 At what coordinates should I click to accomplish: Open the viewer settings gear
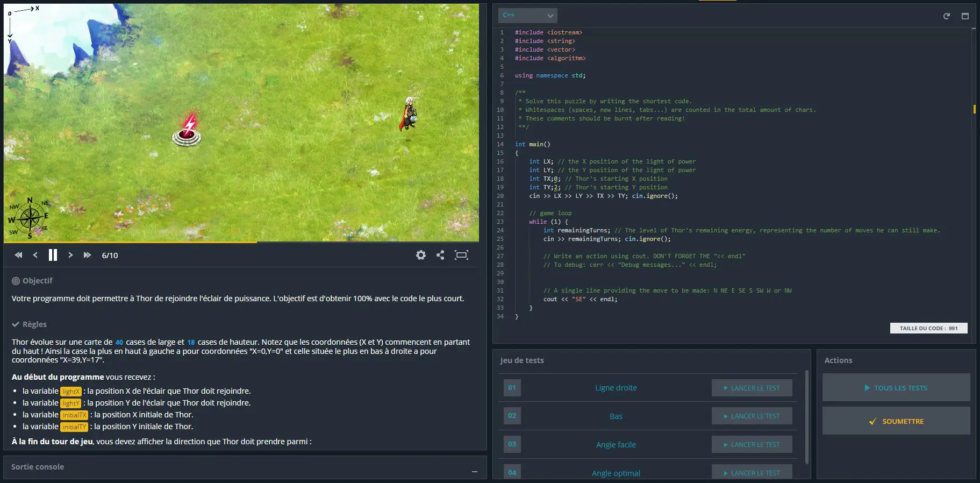click(x=421, y=255)
